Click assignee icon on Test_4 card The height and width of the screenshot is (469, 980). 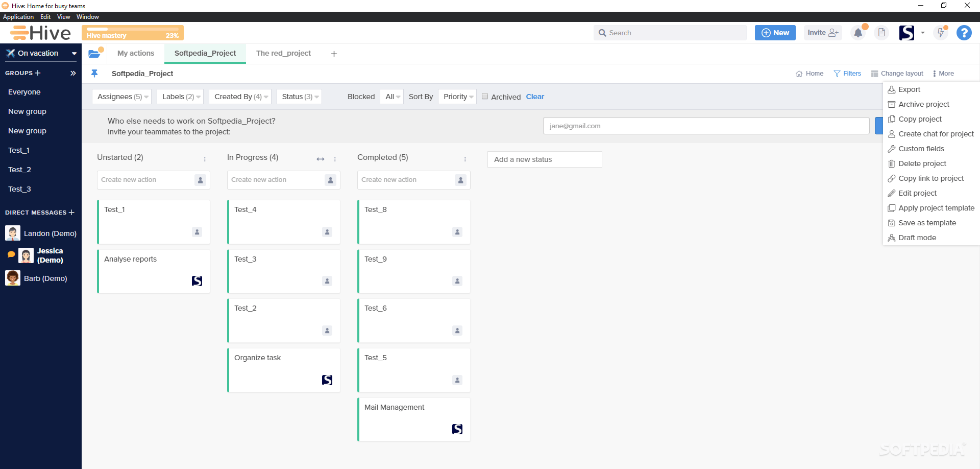pos(327,232)
